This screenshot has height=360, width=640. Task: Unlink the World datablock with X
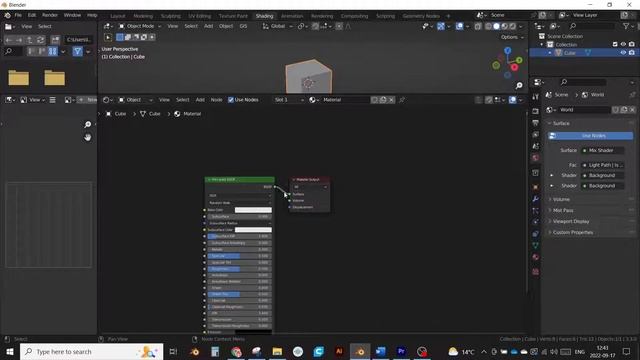pyautogui.click(x=632, y=110)
